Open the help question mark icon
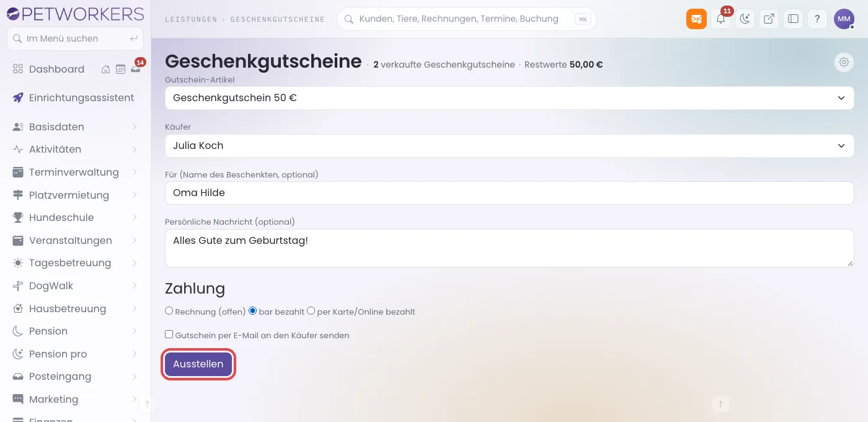868x422 pixels. 817,19
